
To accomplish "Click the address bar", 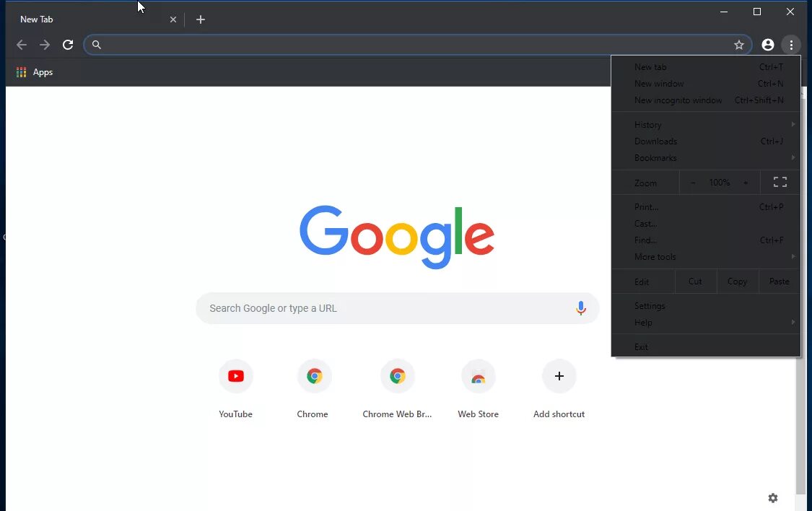I will pos(417,45).
